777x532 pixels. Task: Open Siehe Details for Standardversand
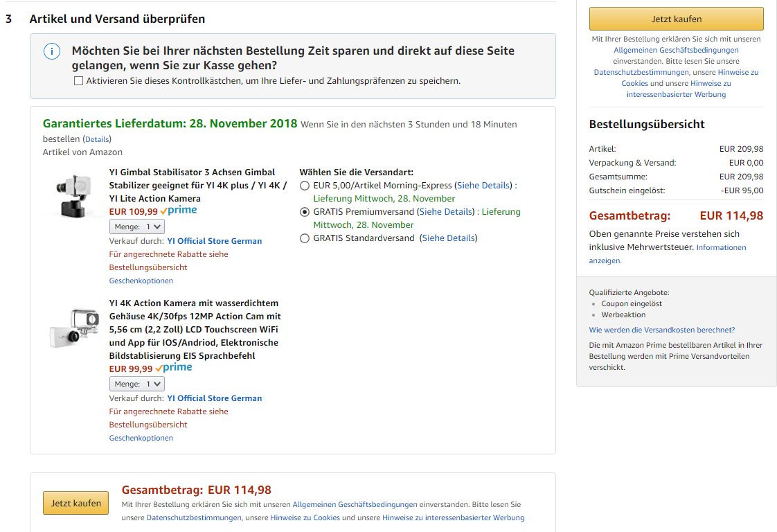(x=449, y=238)
